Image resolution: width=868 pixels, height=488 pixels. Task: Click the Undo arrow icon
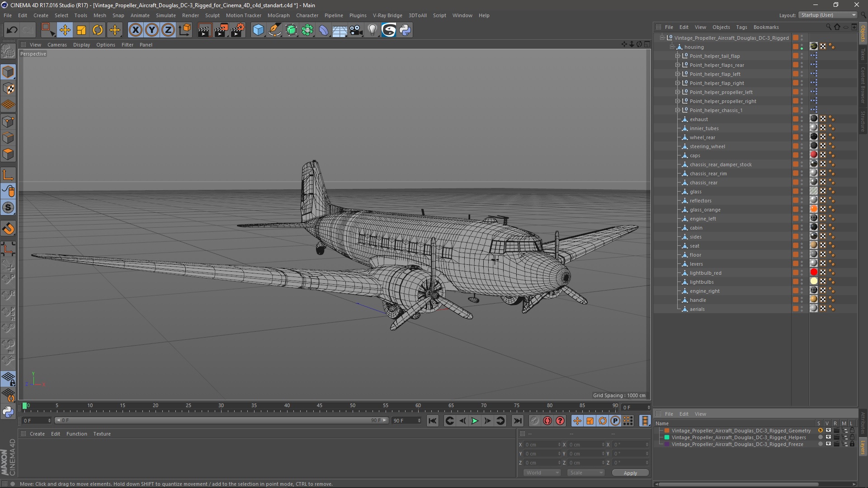click(x=12, y=30)
